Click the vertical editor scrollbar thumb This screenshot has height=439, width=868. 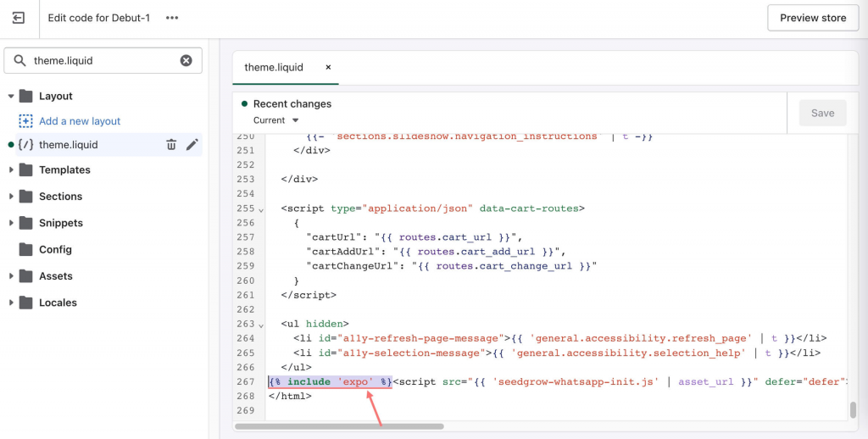pos(853,410)
